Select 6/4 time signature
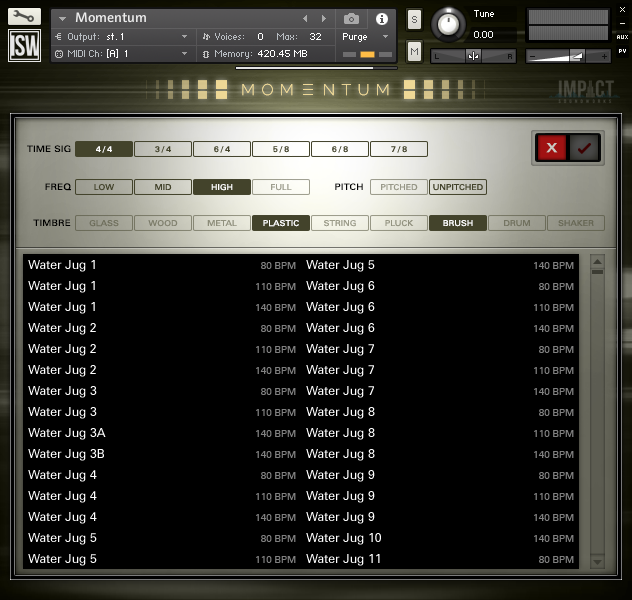 [x=222, y=149]
